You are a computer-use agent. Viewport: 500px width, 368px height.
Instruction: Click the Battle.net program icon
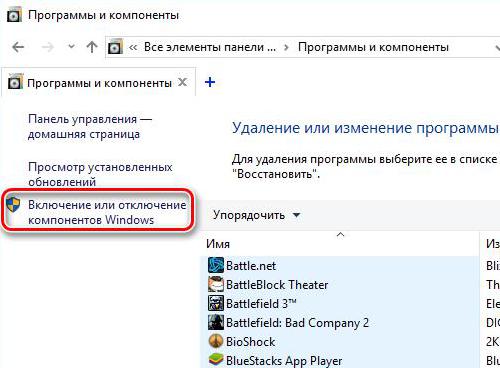point(216,265)
